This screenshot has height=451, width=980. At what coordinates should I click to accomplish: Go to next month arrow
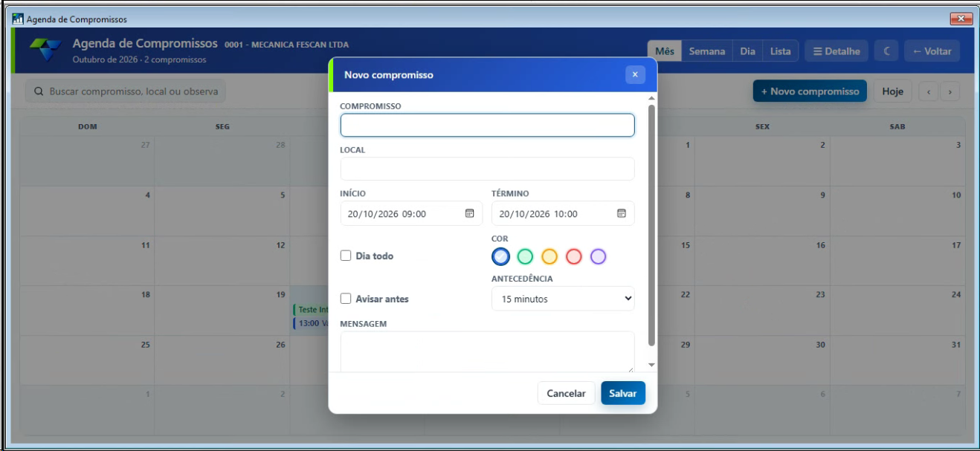coord(950,91)
